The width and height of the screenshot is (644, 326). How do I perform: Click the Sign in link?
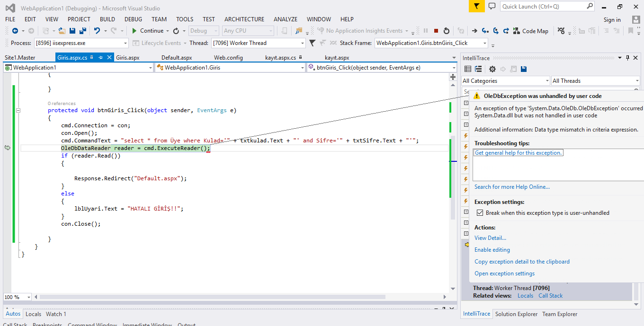point(612,20)
